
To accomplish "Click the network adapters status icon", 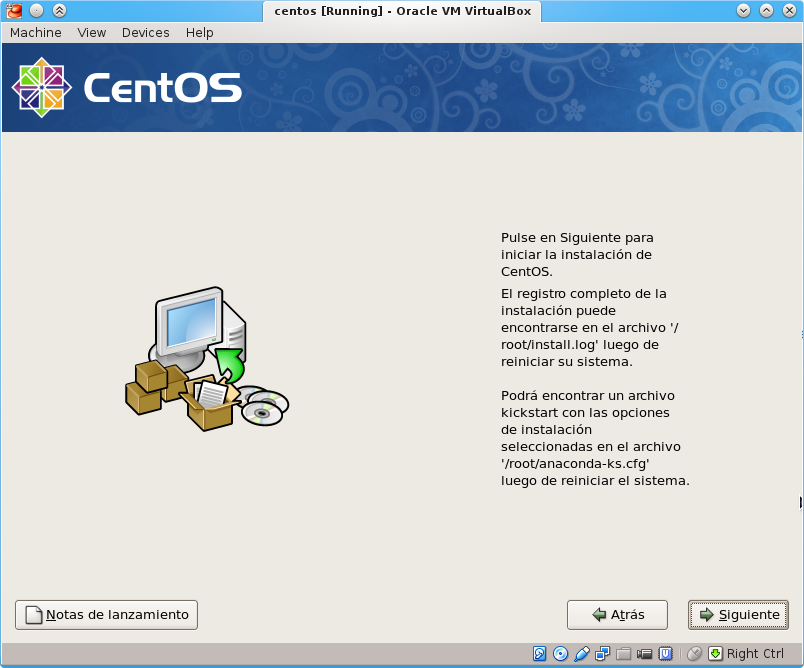I will (602, 654).
